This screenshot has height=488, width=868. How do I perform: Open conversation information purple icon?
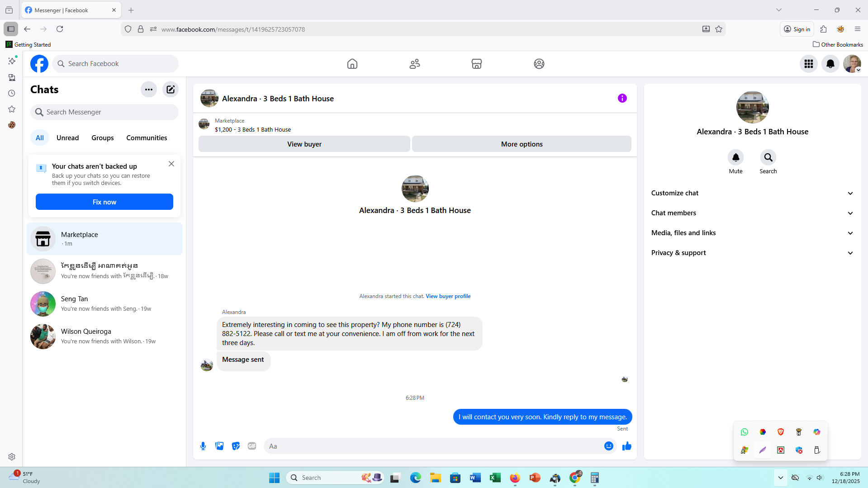[x=622, y=98]
